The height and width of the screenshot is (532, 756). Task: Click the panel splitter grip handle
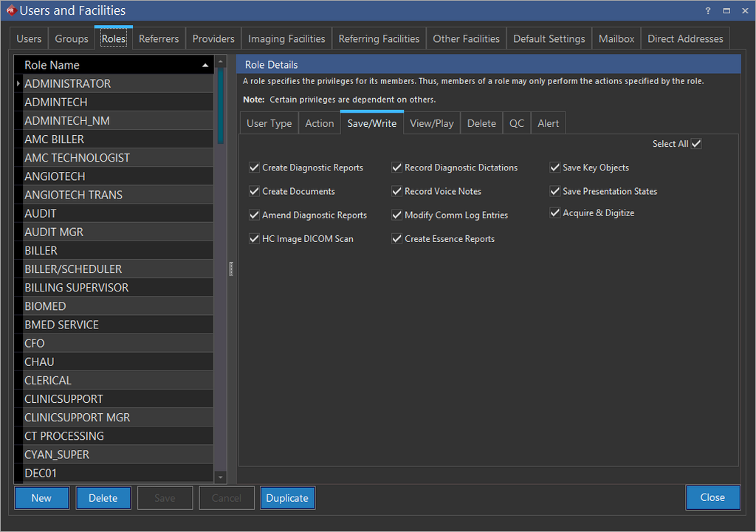point(231,269)
